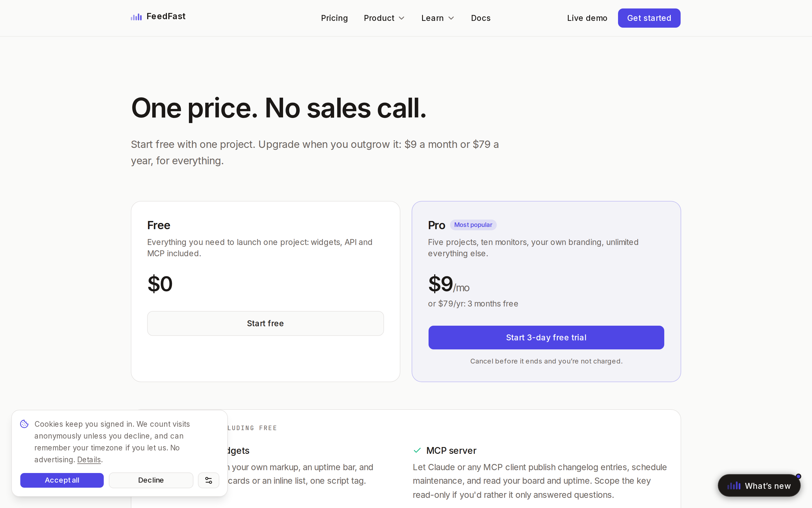
Task: Decline cookies in the banner
Action: click(151, 480)
